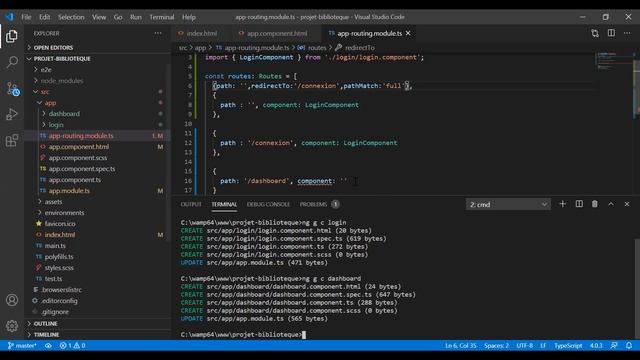Switch to the DEBUG CONSOLE tab
The width and height of the screenshot is (640, 360).
(x=268, y=204)
